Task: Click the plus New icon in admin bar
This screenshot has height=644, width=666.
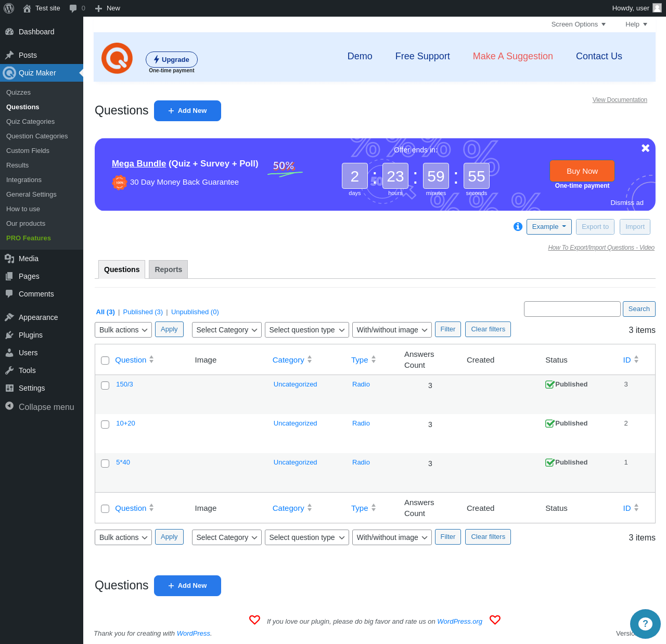Action: (98, 8)
